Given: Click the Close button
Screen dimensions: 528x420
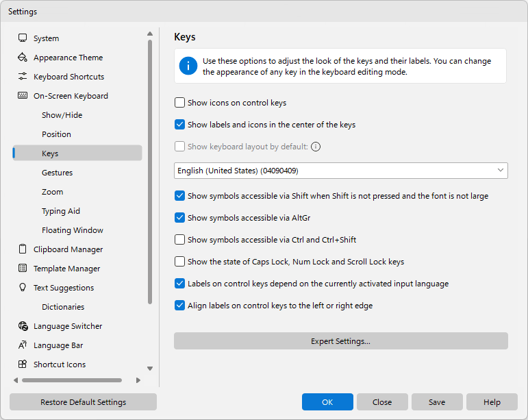Looking at the screenshot, I should click(382, 402).
